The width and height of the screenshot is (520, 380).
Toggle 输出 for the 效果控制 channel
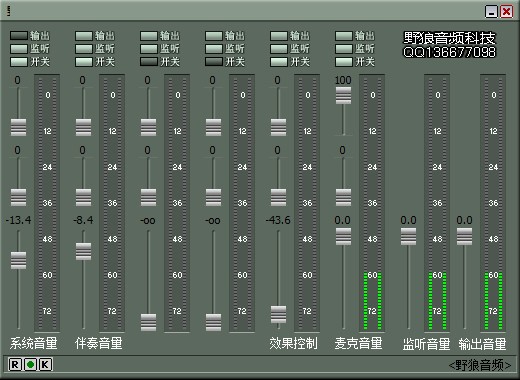pyautogui.click(x=279, y=36)
